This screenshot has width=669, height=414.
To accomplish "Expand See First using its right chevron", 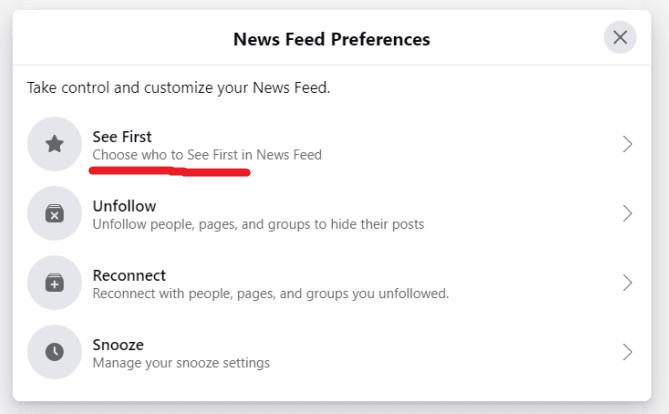I will tap(627, 144).
